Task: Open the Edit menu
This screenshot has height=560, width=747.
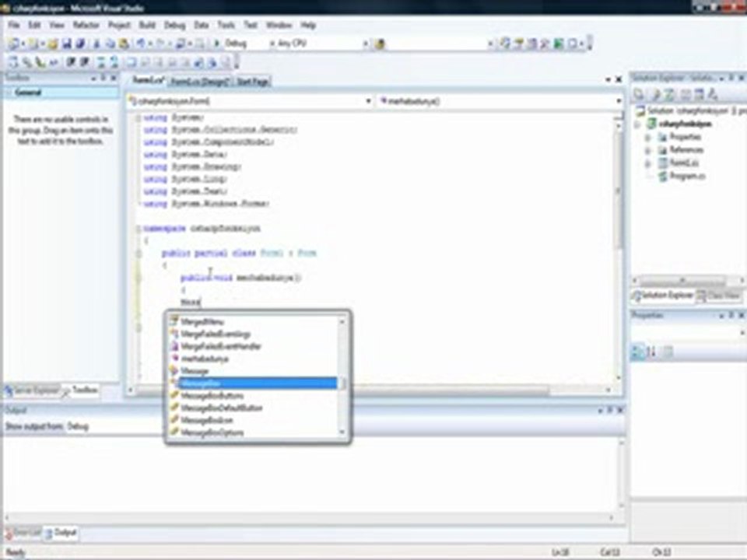Action: click(34, 25)
